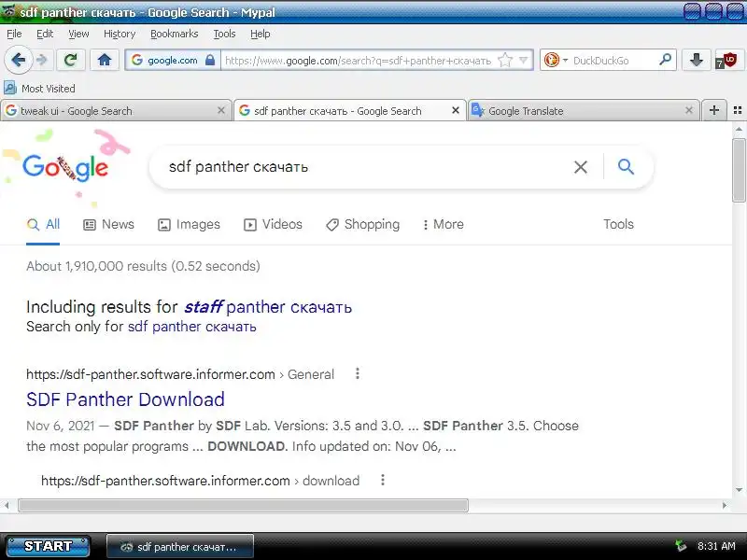
Task: Close the sdf panther search tab
Action: coord(456,110)
